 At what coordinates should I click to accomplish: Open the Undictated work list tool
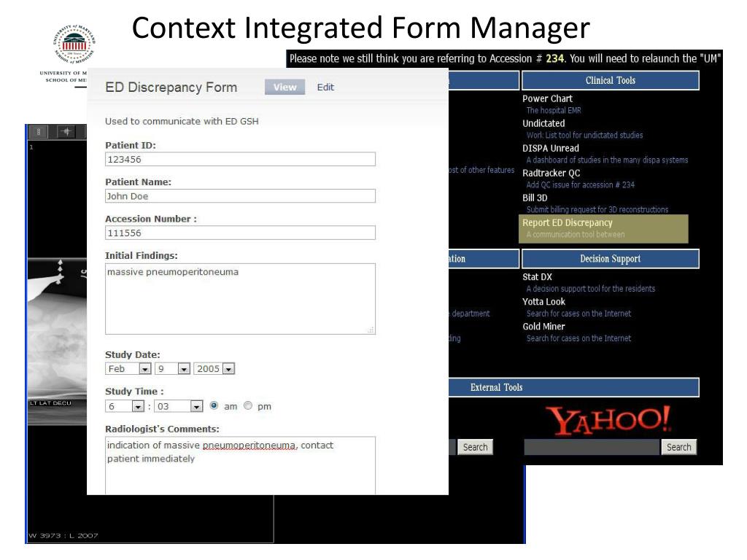pyautogui.click(x=543, y=123)
